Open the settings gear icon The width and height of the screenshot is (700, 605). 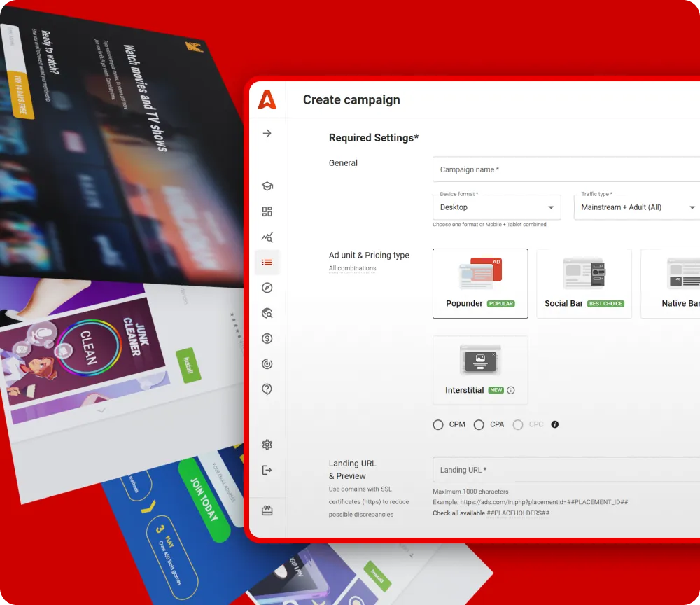click(267, 445)
